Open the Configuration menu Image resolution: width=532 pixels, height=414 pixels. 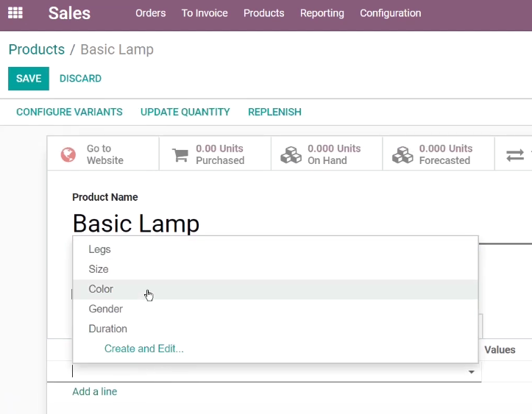pyautogui.click(x=391, y=13)
